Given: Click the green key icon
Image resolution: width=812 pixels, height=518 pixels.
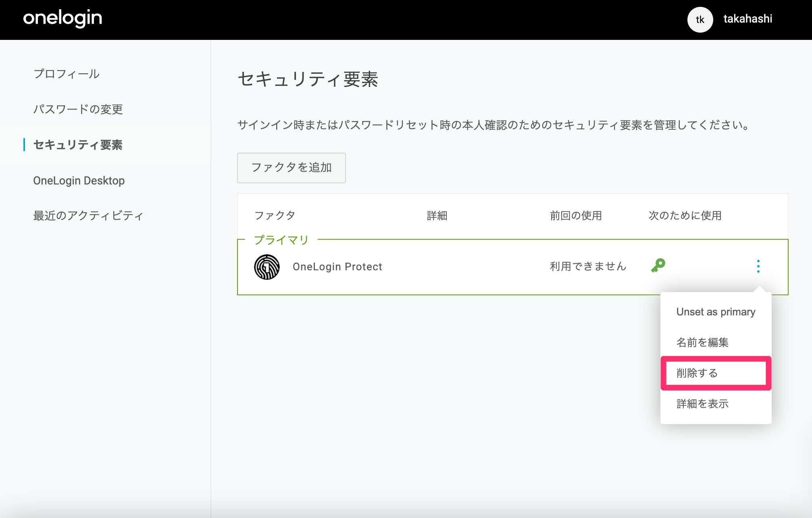Looking at the screenshot, I should click(x=658, y=265).
